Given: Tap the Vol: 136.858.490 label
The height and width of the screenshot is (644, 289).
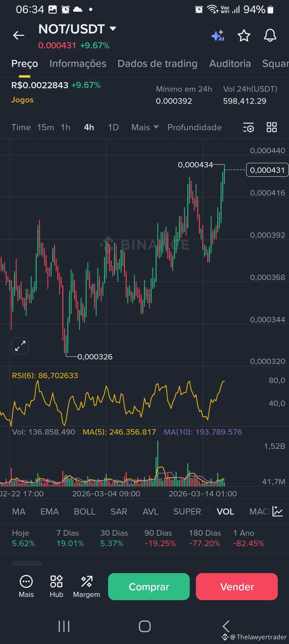Looking at the screenshot, I should click(44, 432).
